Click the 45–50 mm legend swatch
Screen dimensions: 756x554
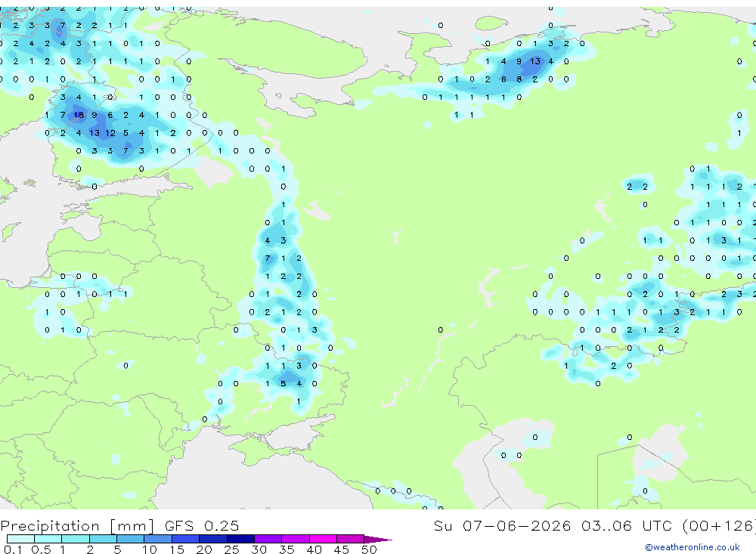pos(351,539)
